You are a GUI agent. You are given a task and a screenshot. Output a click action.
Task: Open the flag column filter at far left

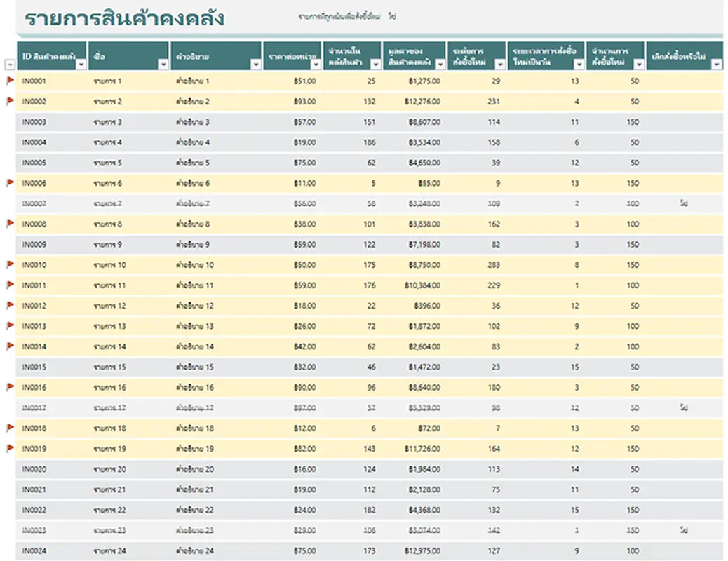click(9, 65)
